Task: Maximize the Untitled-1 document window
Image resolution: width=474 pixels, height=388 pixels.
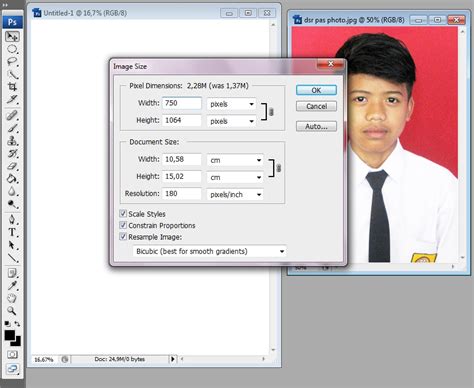Action: 248,13
